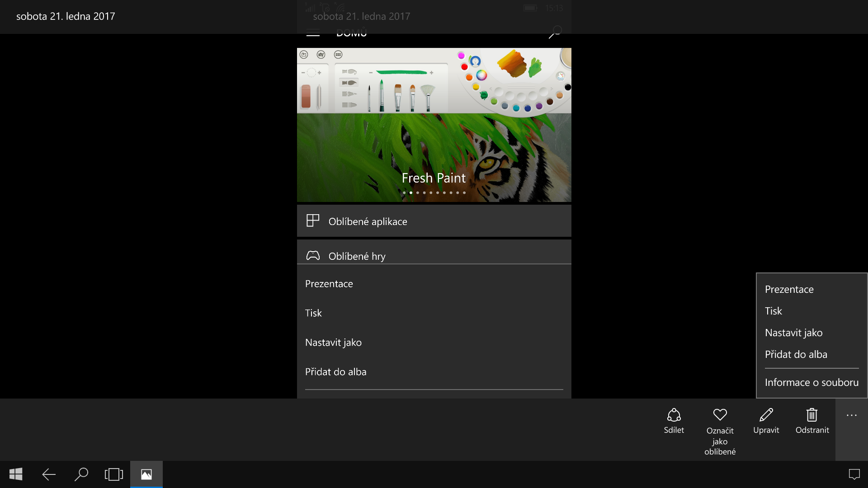
Task: Open the Windows Start button
Action: click(x=16, y=474)
